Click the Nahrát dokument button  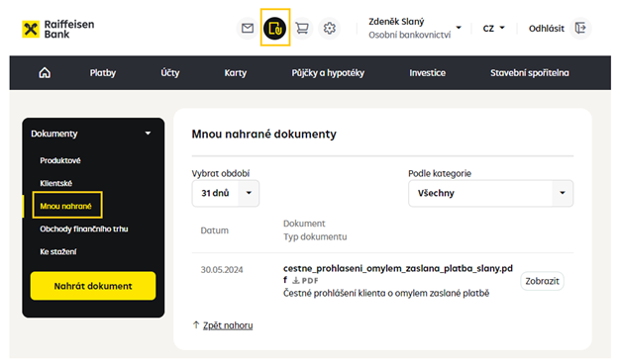click(x=93, y=286)
